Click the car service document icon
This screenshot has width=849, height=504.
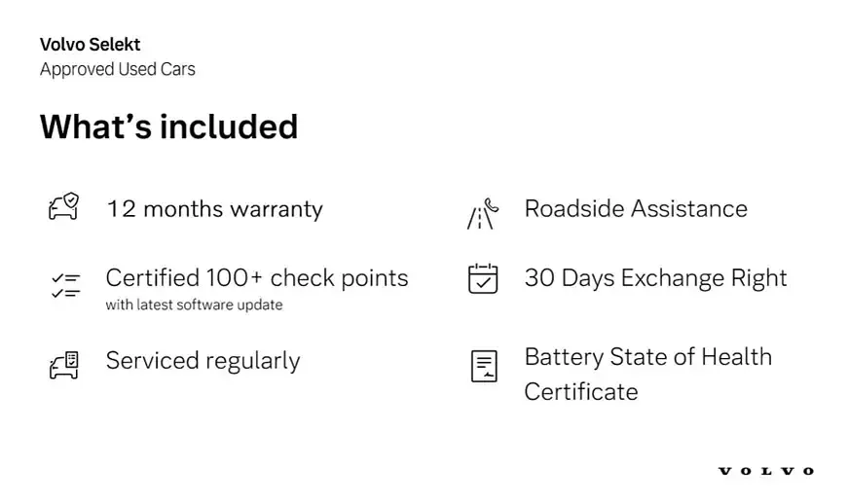click(64, 365)
